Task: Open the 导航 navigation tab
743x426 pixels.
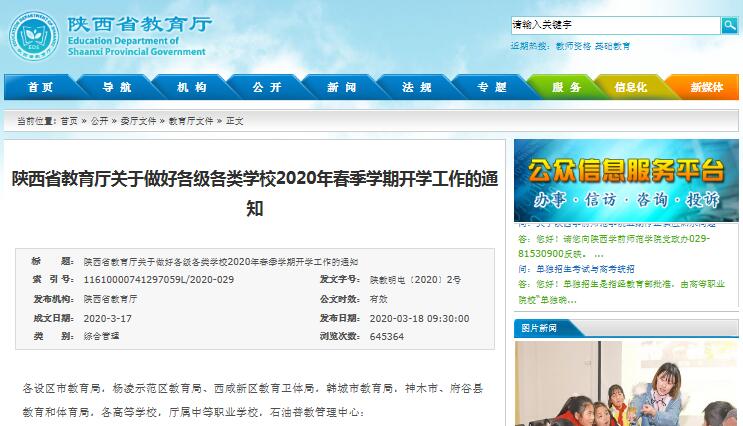Action: pyautogui.click(x=116, y=87)
